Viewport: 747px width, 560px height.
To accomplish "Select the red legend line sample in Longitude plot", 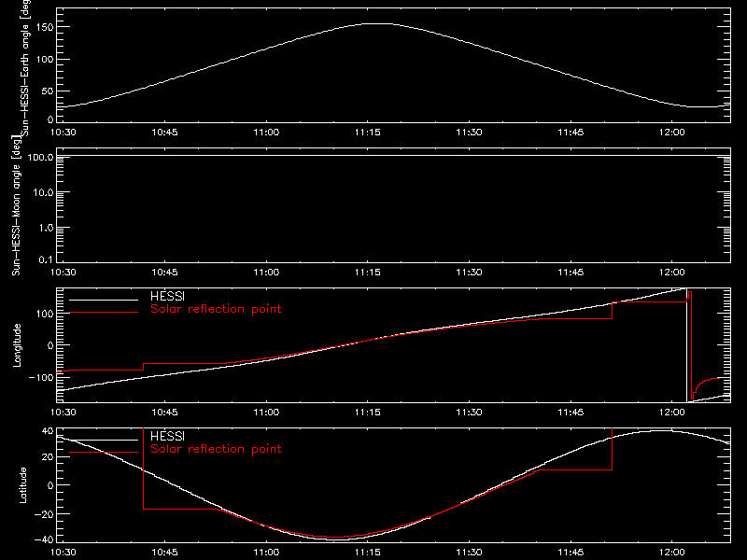I will 104,313.
